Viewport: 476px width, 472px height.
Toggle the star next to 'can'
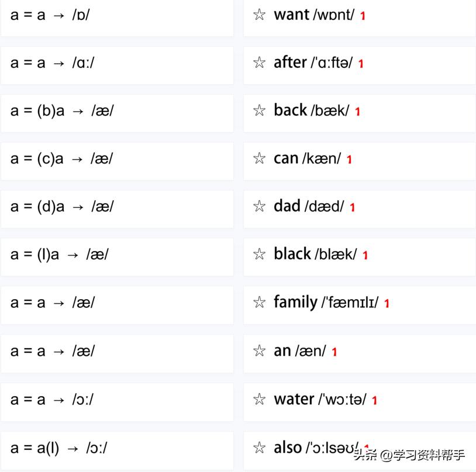click(259, 158)
